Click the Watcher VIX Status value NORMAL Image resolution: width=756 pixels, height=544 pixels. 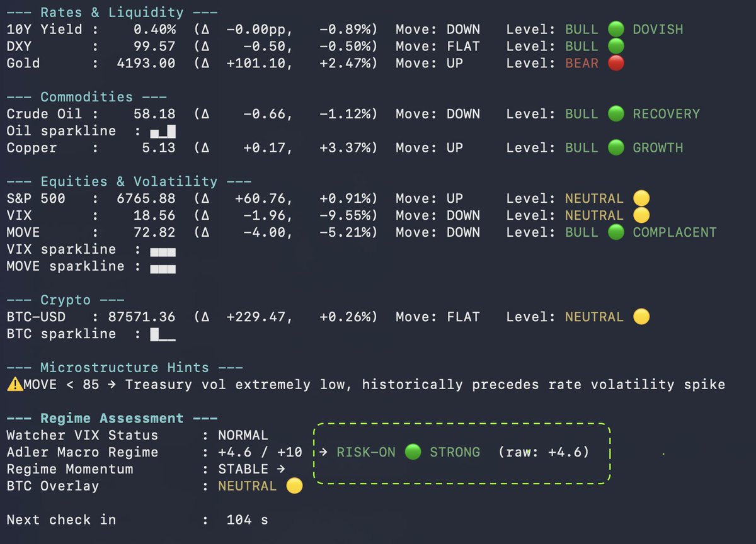point(243,435)
